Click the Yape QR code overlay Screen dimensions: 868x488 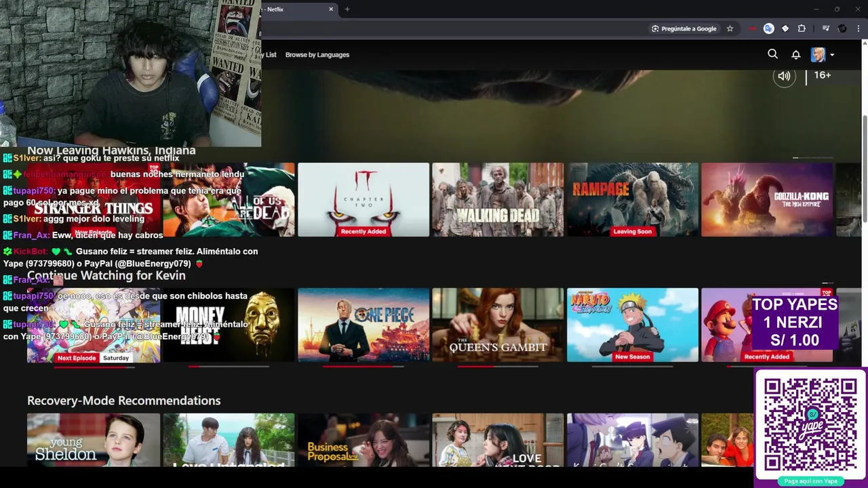(810, 425)
